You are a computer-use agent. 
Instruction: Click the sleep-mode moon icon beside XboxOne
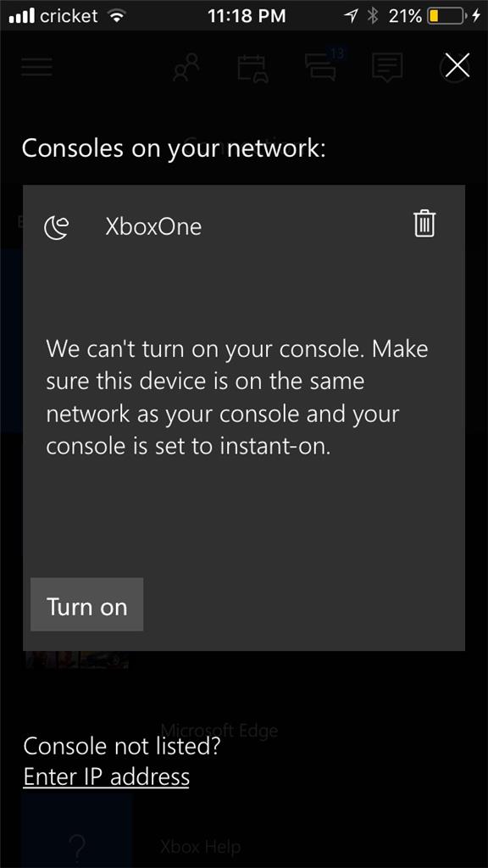point(57,227)
